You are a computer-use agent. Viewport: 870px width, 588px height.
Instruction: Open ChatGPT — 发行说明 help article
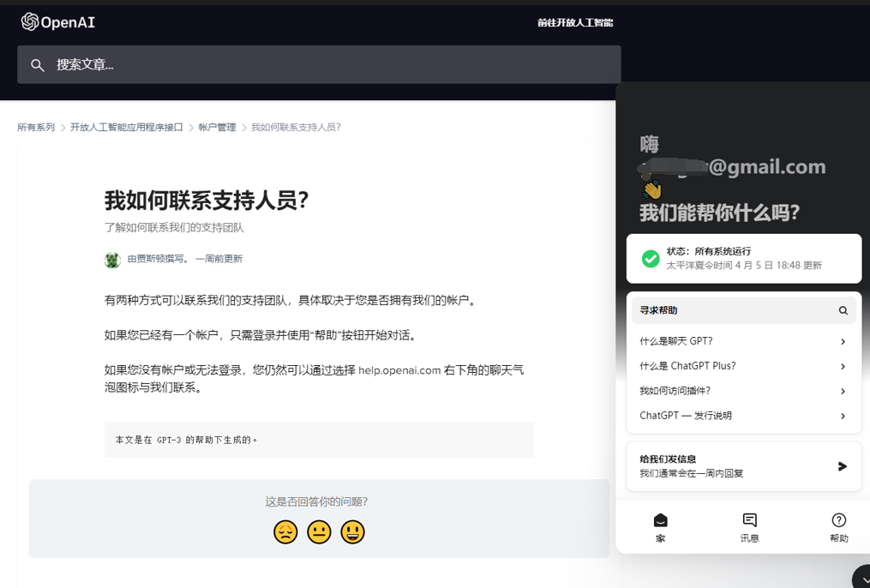743,416
